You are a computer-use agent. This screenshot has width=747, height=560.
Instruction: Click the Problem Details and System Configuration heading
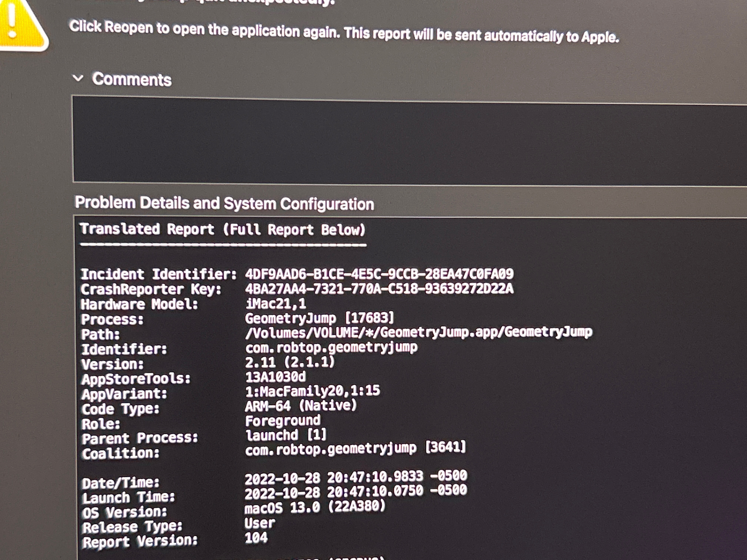[224, 203]
